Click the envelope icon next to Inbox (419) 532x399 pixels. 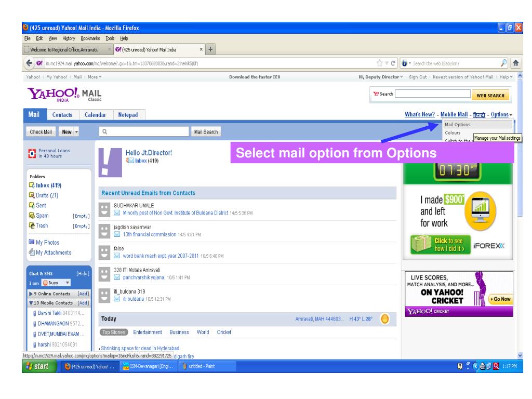(130, 161)
